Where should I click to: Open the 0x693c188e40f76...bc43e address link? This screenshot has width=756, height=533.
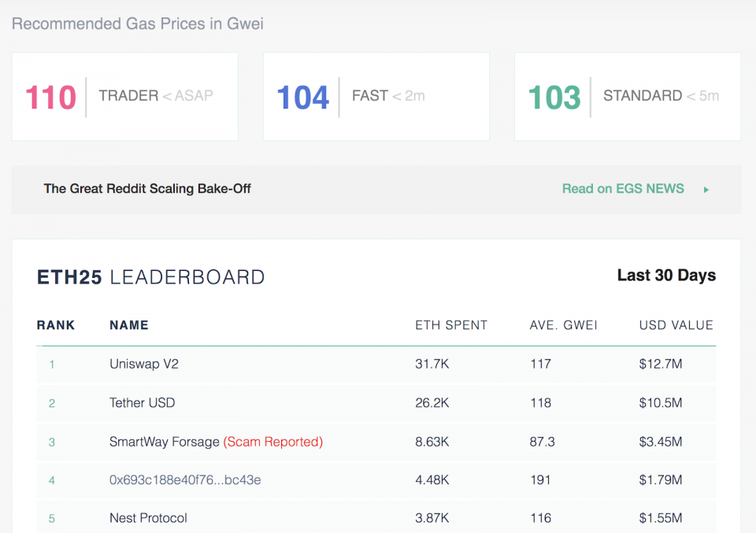coord(185,479)
